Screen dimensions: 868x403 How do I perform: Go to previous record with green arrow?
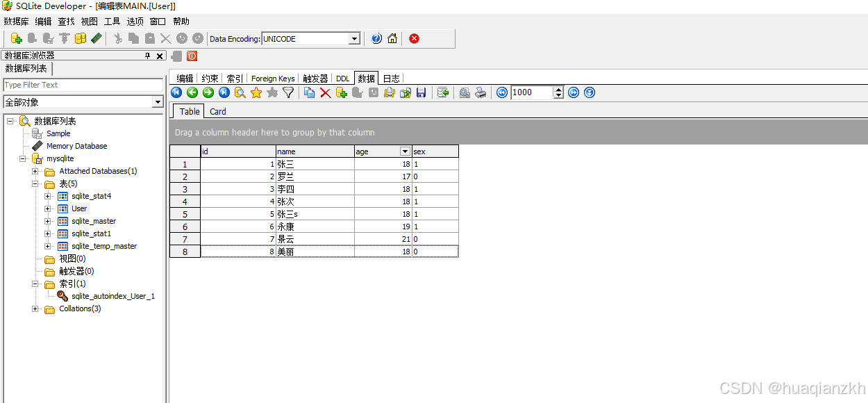192,92
